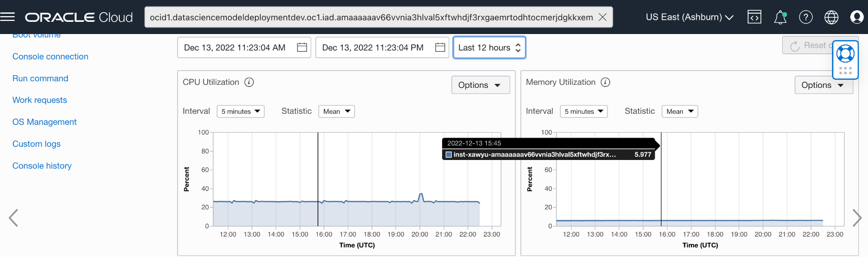The width and height of the screenshot is (868, 257).
Task: Open start time calendar picker
Action: pyautogui.click(x=302, y=48)
